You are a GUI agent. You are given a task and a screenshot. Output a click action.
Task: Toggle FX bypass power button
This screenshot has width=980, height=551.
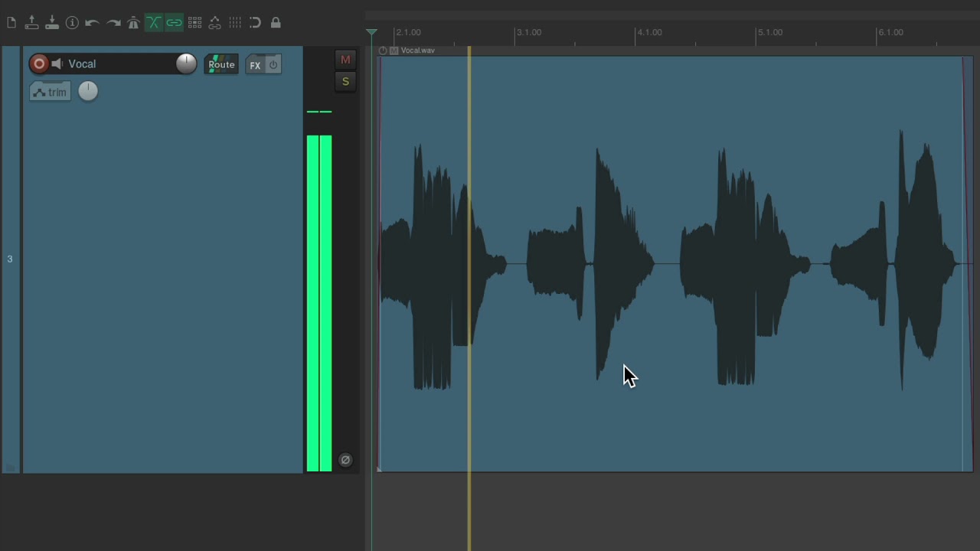coord(273,65)
